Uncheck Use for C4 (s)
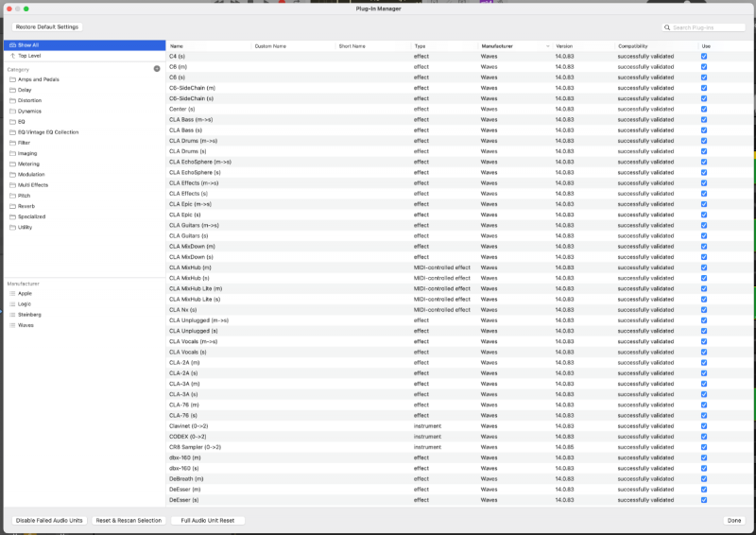Viewport: 756px width, 535px height. click(x=704, y=57)
